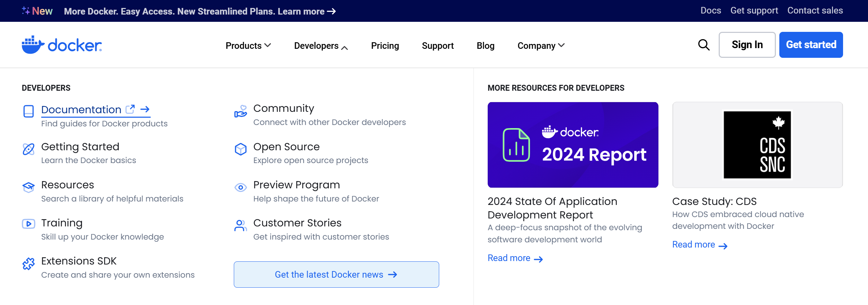
Task: Open the Preview Program link
Action: point(296,185)
